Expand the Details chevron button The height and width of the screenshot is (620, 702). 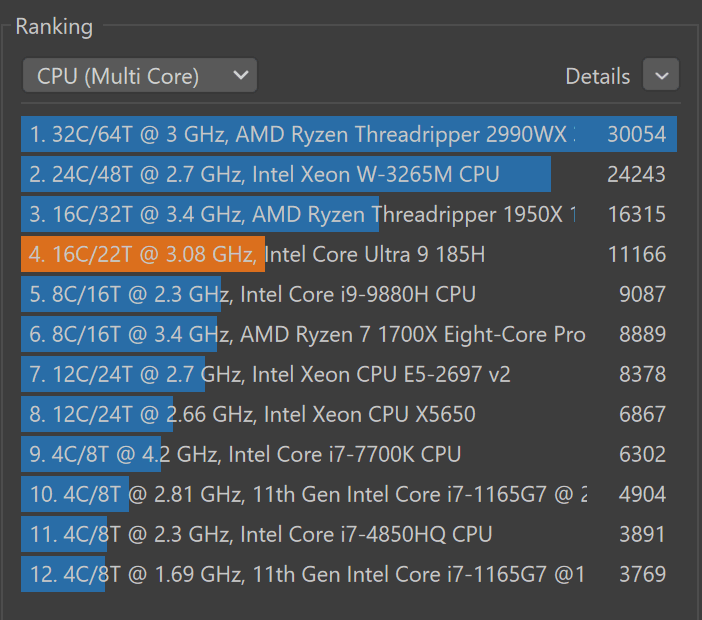point(661,75)
